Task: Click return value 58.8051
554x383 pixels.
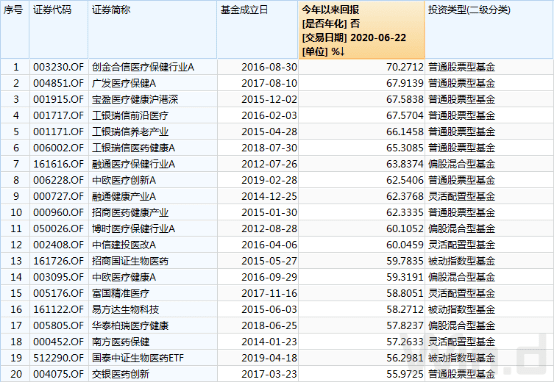Action: pyautogui.click(x=405, y=294)
